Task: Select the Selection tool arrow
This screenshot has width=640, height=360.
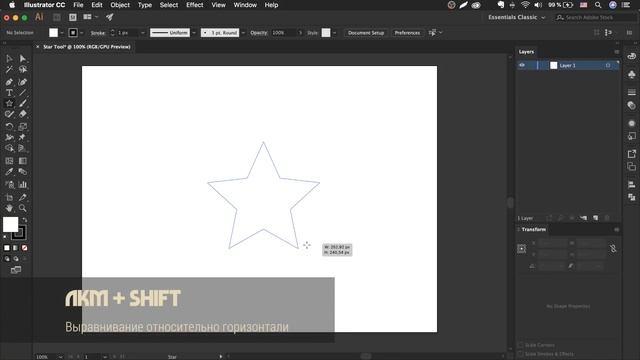Action: [x=9, y=58]
